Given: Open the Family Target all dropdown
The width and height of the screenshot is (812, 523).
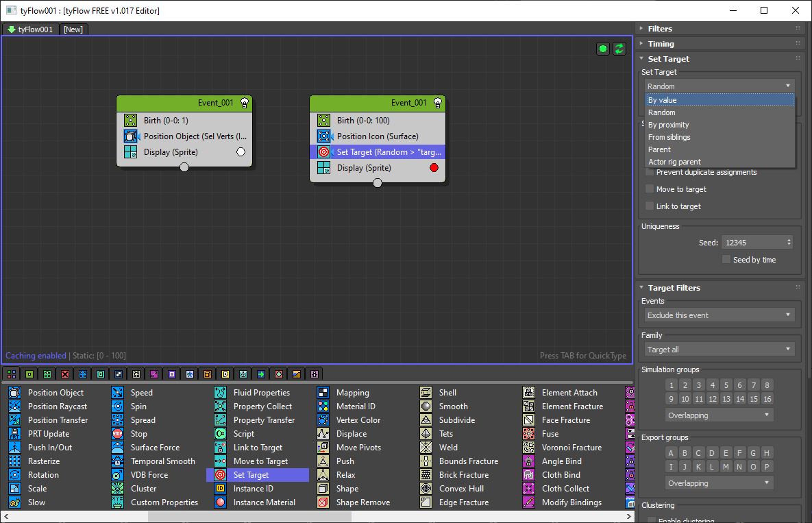Looking at the screenshot, I should point(718,350).
